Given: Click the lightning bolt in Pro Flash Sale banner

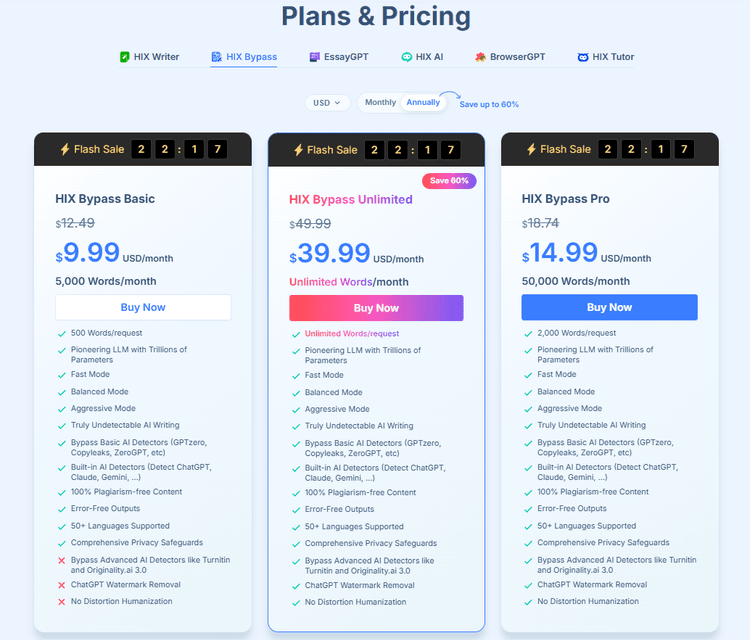Looking at the screenshot, I should [x=531, y=150].
